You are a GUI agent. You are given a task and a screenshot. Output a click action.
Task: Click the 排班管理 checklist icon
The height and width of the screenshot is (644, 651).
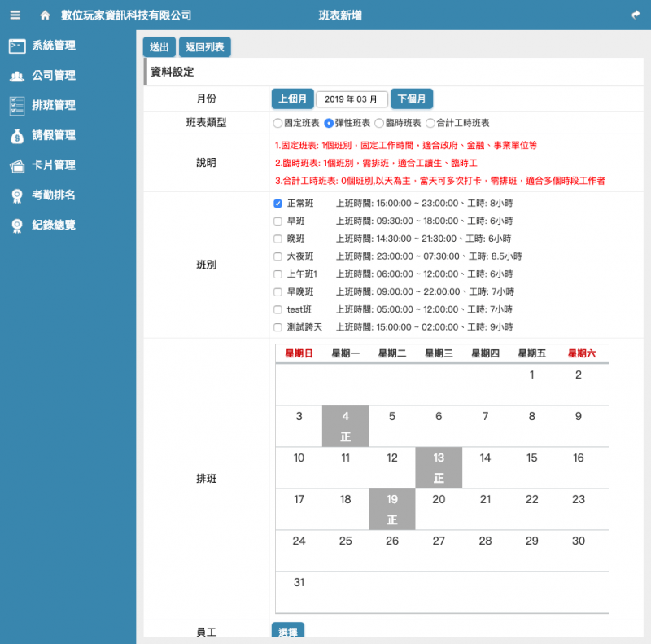pyautogui.click(x=17, y=106)
